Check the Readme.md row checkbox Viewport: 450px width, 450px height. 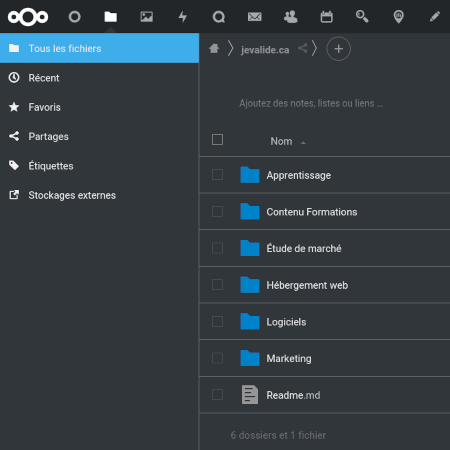(x=217, y=395)
